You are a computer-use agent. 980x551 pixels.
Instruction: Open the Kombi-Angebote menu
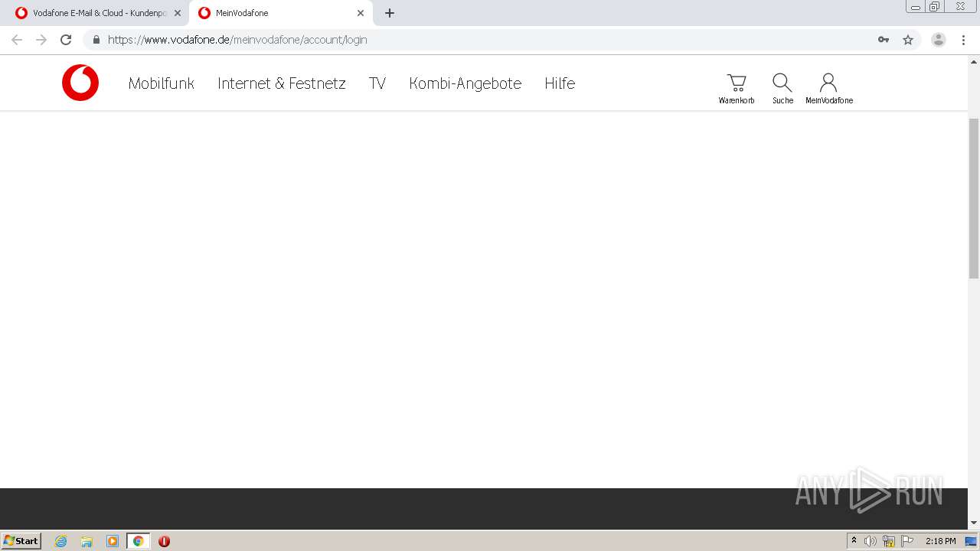[x=465, y=83]
